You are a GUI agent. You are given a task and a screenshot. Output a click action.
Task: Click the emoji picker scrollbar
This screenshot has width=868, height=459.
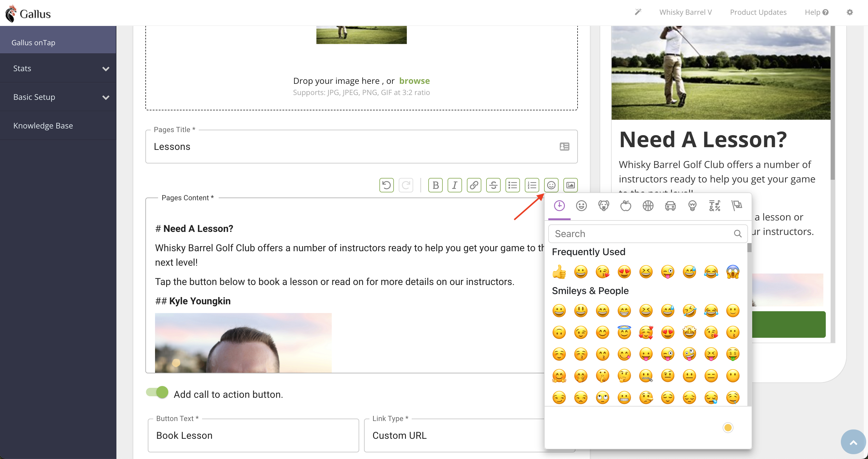(749, 248)
